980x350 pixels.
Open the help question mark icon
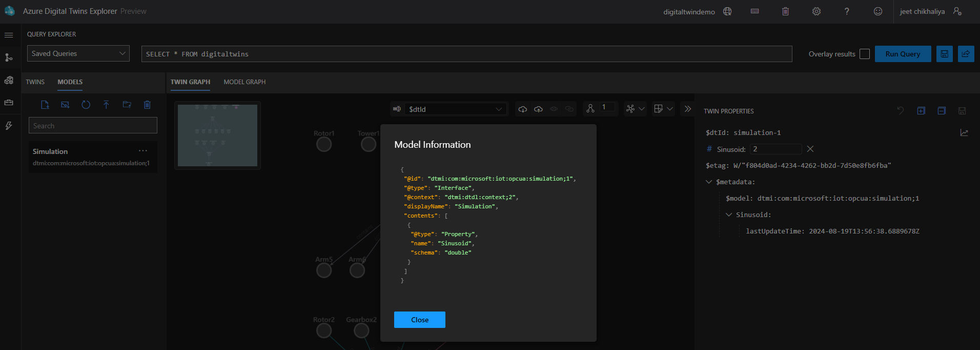(847, 11)
